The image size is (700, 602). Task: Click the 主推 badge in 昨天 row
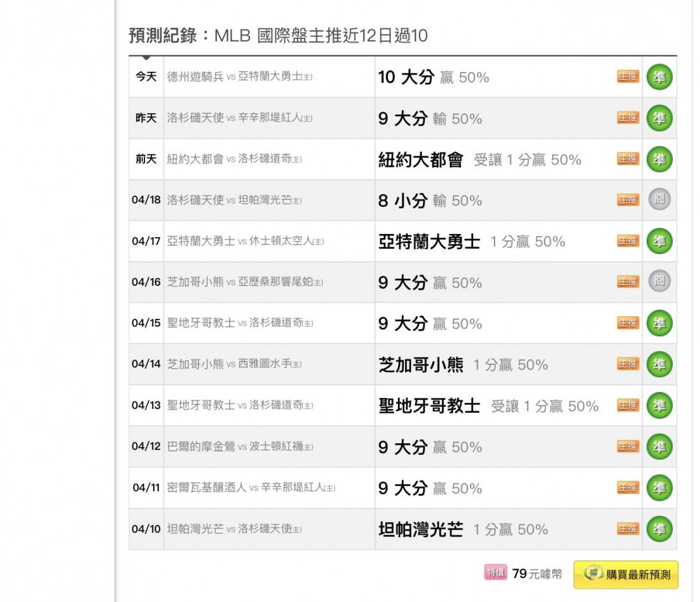point(628,118)
